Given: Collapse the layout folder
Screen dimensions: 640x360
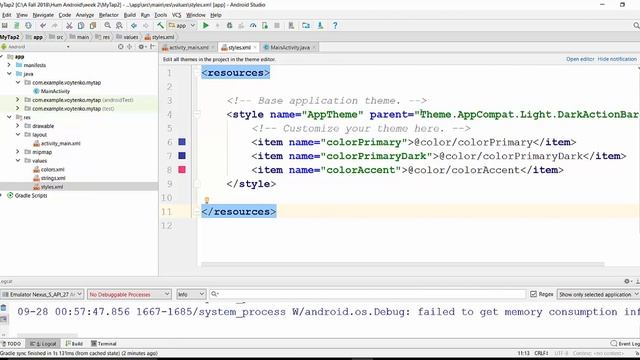Looking at the screenshot, I should (x=18, y=134).
